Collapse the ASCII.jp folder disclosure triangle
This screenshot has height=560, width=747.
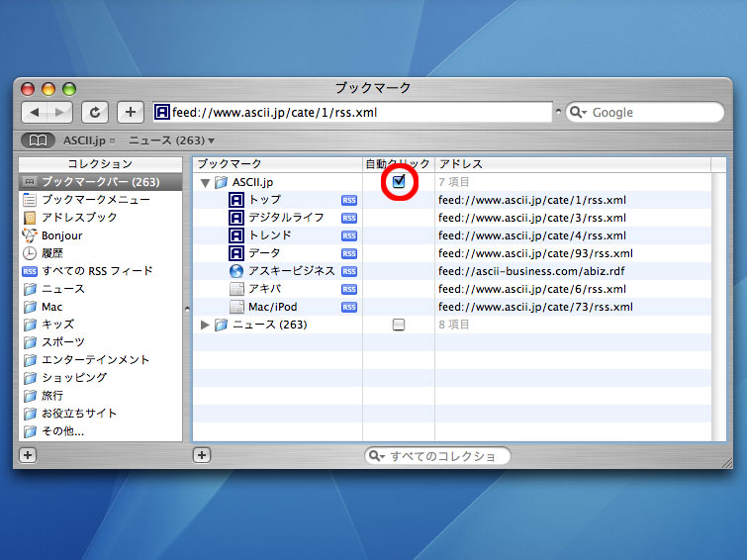[205, 183]
